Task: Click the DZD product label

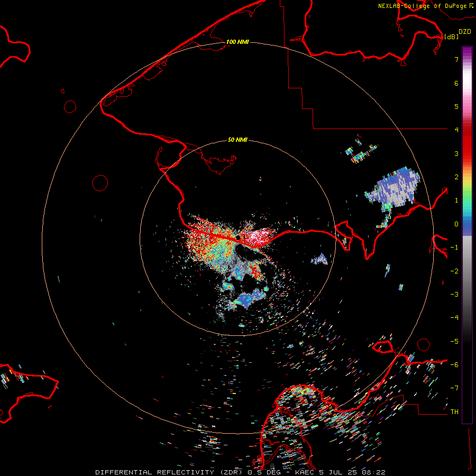Action: pyautogui.click(x=465, y=32)
